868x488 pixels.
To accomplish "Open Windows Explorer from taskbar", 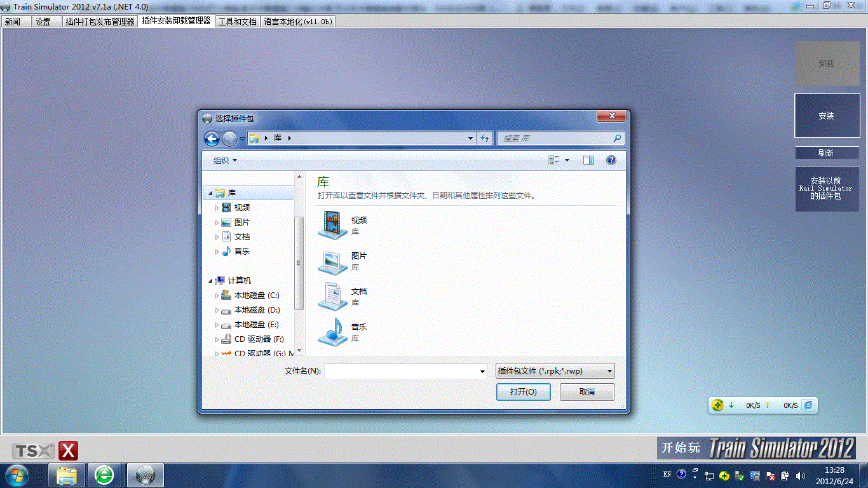I will [67, 475].
